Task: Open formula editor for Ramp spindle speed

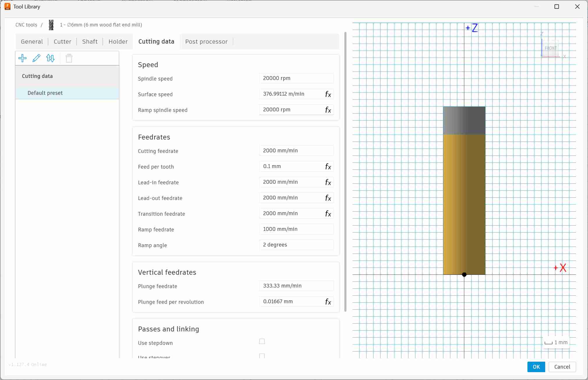Action: [328, 110]
